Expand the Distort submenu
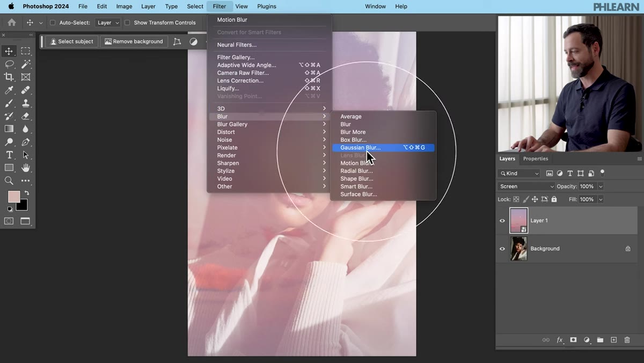644x363 pixels. click(270, 132)
